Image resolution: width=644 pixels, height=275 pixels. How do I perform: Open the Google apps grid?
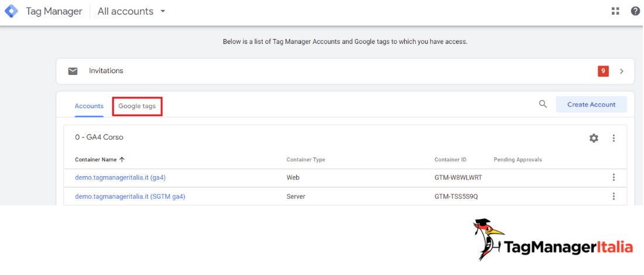pos(615,11)
